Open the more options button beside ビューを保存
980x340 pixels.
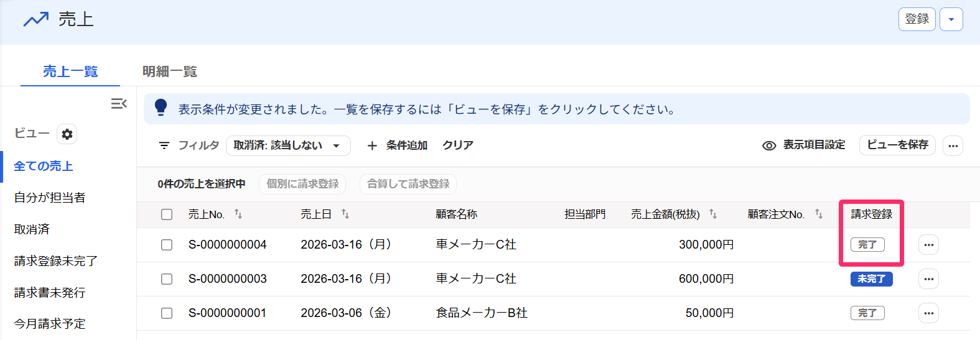[953, 146]
